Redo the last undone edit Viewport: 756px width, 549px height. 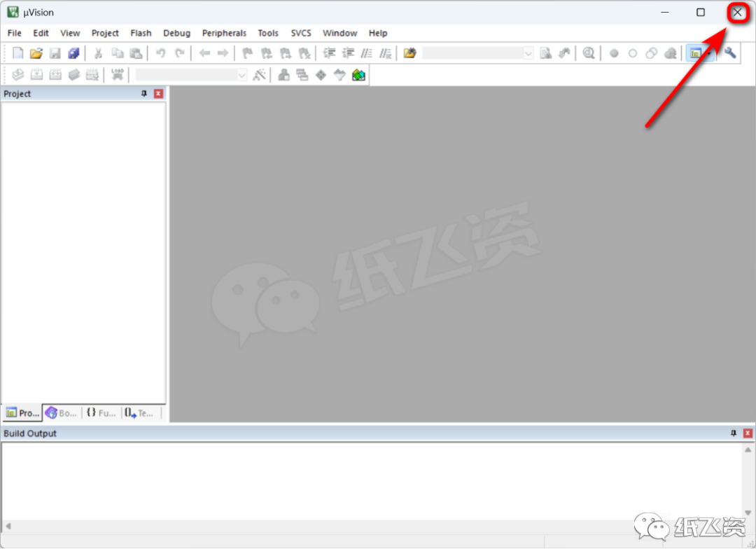[x=179, y=53]
